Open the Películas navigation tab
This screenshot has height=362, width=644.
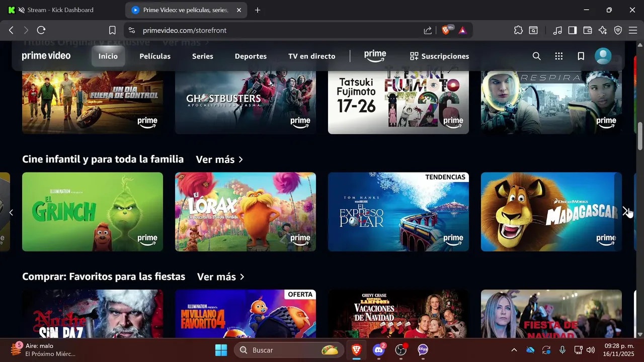(155, 56)
